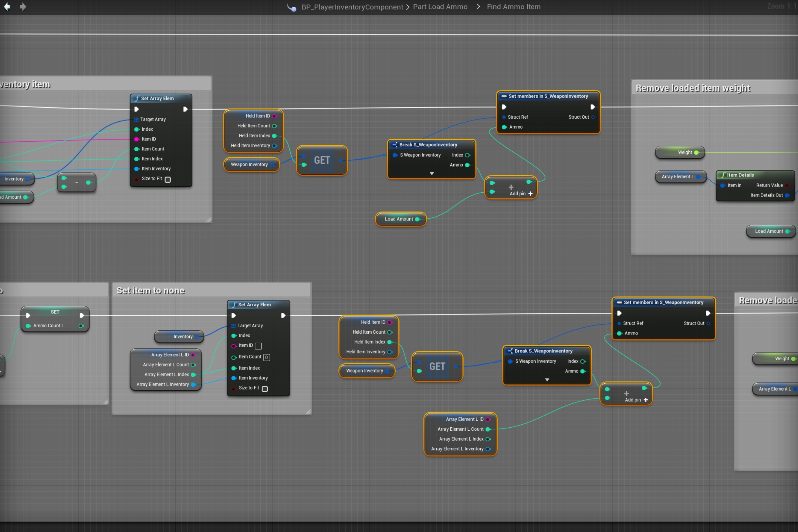
Task: Click the bottom GET array node
Action: click(437, 366)
